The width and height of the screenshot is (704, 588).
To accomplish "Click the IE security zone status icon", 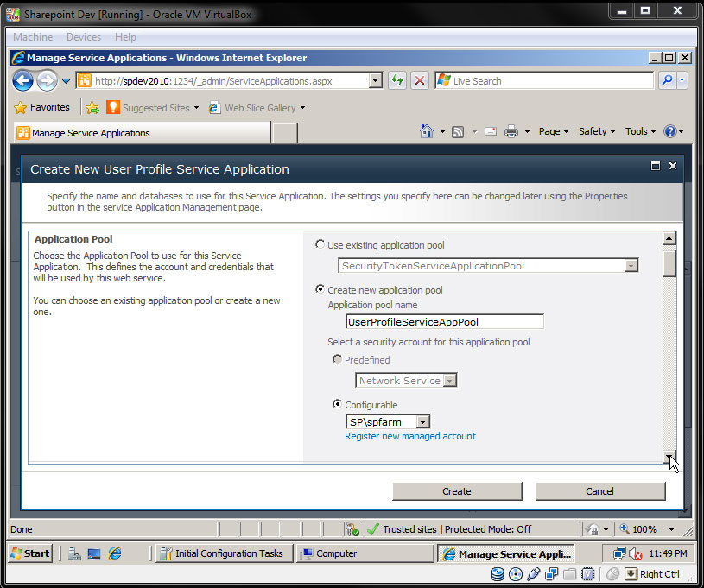I will tap(372, 529).
